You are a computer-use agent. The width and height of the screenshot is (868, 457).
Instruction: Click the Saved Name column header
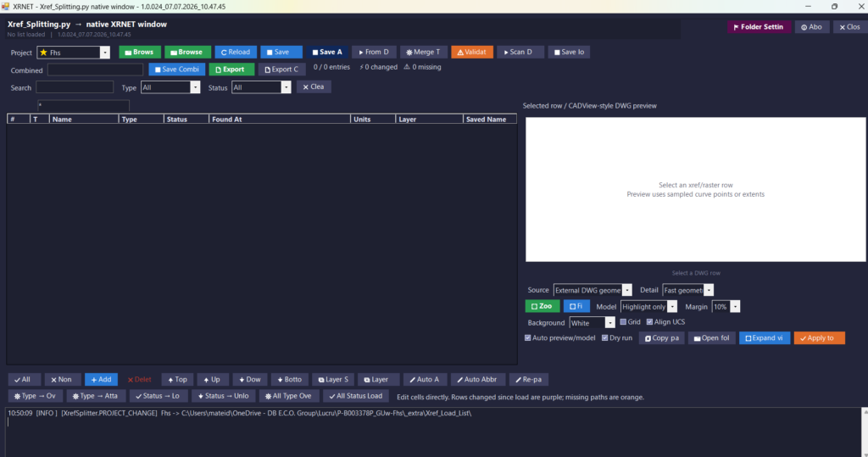[x=489, y=119]
